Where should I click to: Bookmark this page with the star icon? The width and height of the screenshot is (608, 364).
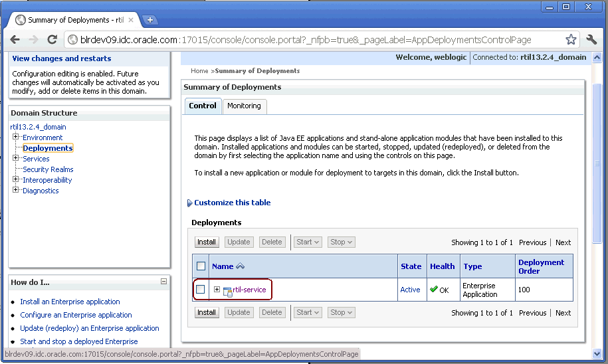click(570, 40)
